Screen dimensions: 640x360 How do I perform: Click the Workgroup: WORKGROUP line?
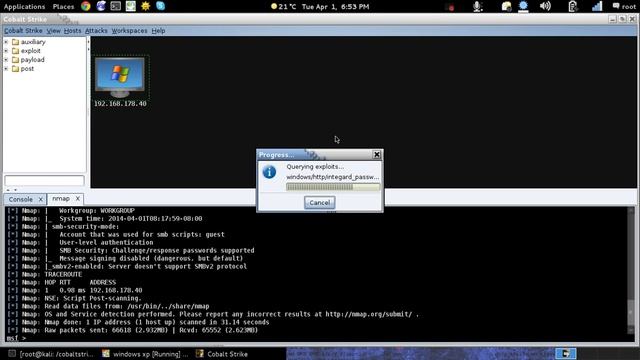point(71,211)
